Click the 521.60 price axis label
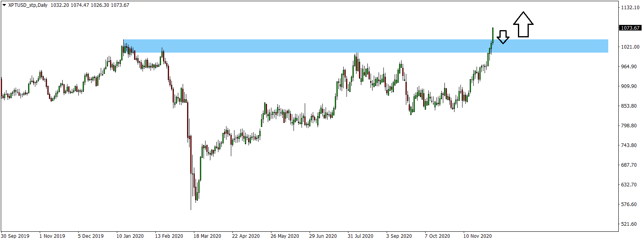644x241 pixels. coord(629,224)
